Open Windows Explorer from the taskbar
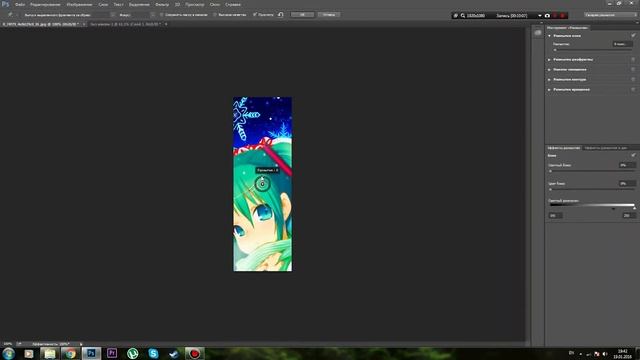This screenshot has width=640, height=360. click(x=49, y=353)
